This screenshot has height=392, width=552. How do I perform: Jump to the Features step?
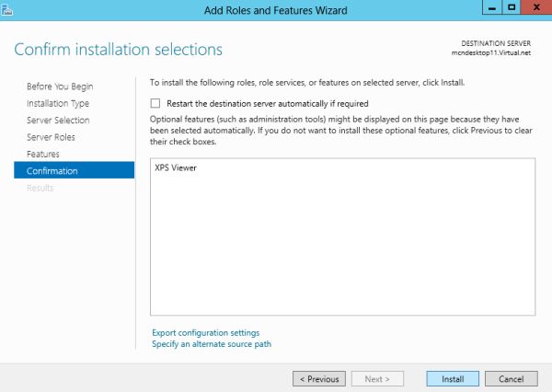pos(43,154)
